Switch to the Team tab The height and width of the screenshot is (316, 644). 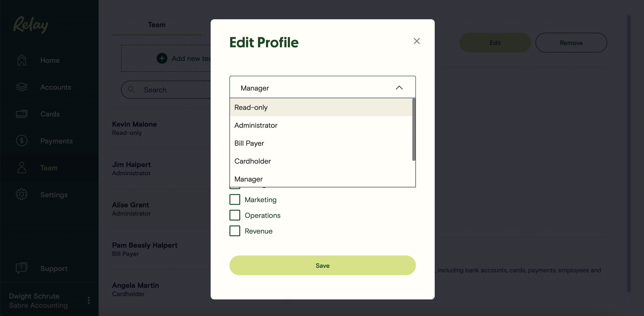(156, 25)
